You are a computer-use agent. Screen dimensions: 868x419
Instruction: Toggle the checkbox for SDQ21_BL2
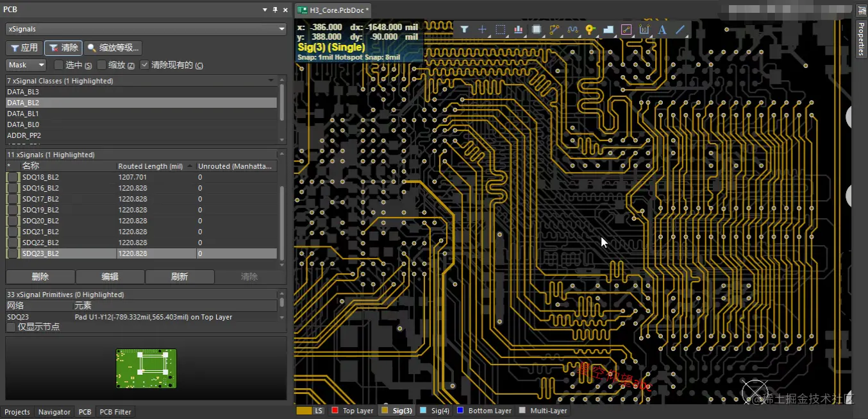pyautogui.click(x=13, y=232)
